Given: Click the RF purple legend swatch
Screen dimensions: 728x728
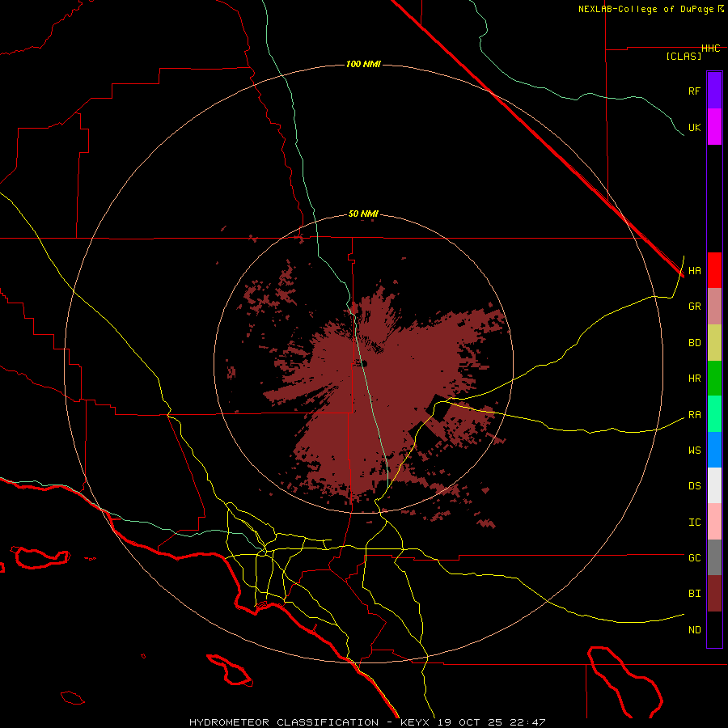Looking at the screenshot, I should [714, 91].
